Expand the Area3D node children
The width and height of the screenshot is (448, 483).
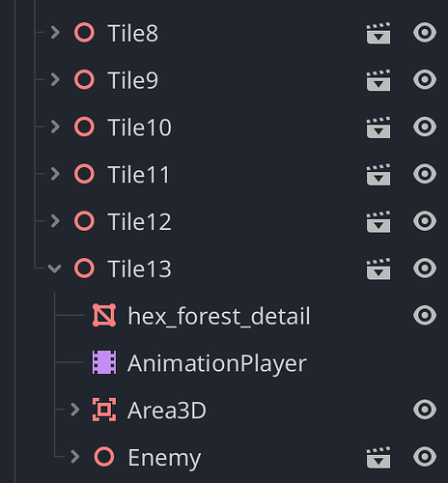pyautogui.click(x=75, y=410)
